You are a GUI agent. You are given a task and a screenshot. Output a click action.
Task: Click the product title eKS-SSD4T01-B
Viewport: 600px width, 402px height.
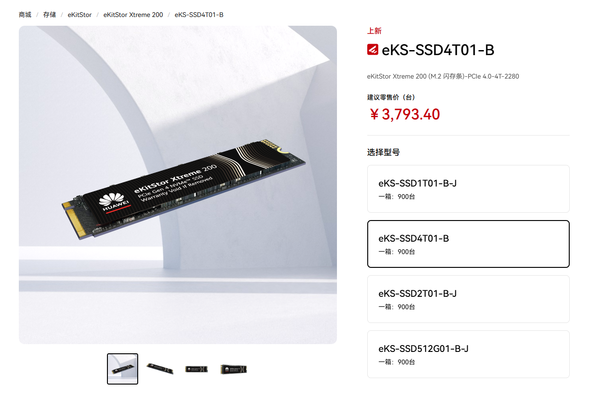coord(438,50)
